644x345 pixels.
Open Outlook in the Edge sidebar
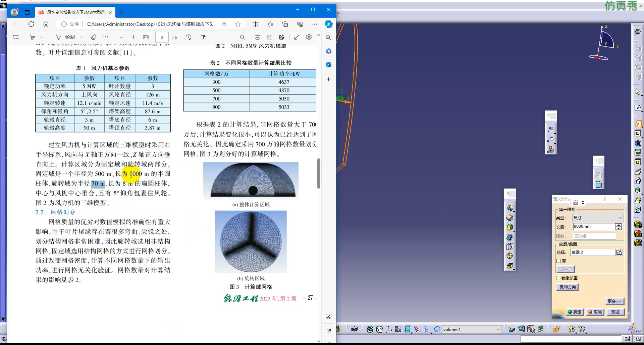click(x=329, y=64)
